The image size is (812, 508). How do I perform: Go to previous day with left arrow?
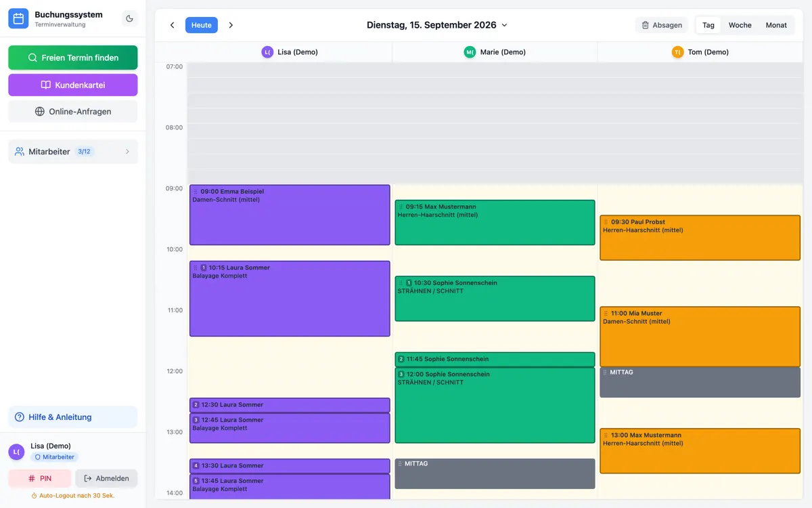point(172,25)
